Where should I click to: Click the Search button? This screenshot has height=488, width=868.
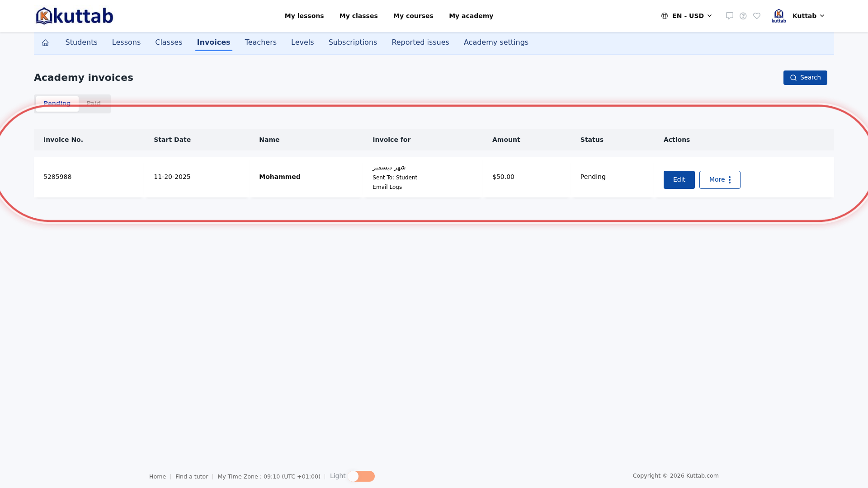[805, 78]
